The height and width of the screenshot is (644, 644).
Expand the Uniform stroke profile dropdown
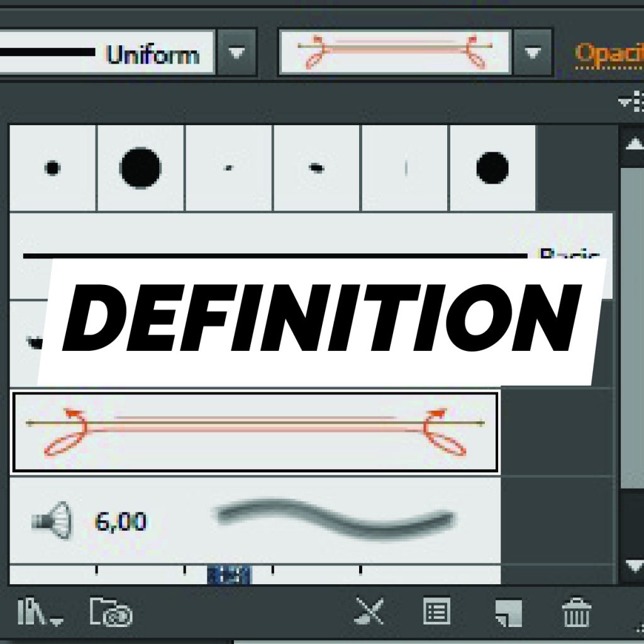(237, 52)
